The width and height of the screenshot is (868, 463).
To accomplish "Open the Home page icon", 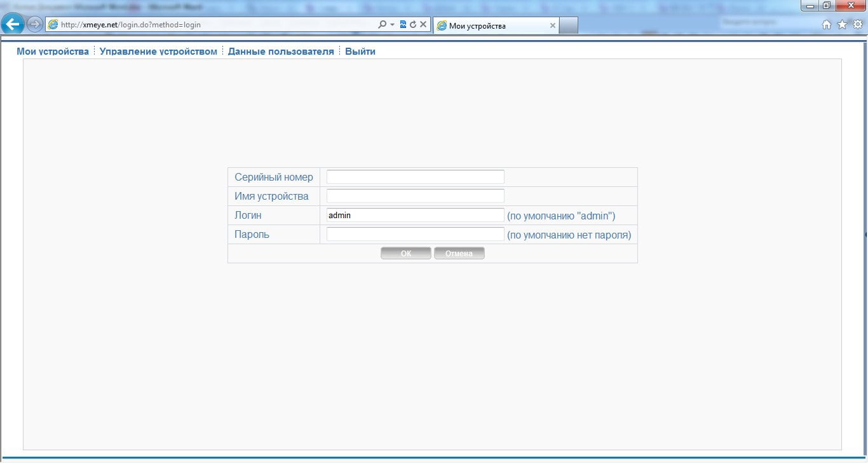I will click(x=826, y=25).
